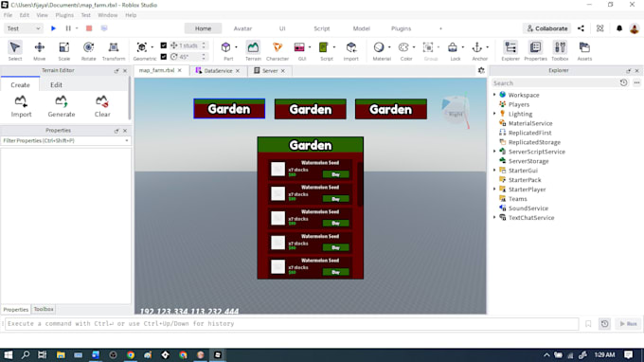Switch to the Avatar ribbon tab
Viewport: 644px width, 362px height.
click(x=242, y=28)
